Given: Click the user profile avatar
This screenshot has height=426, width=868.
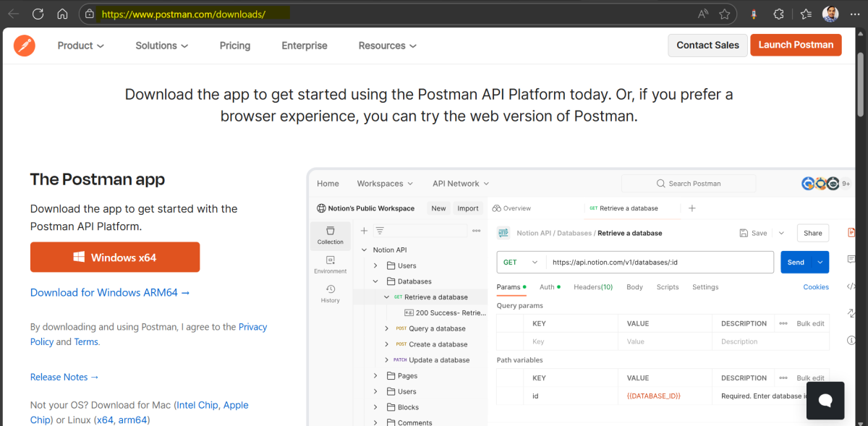Looking at the screenshot, I should 830,14.
